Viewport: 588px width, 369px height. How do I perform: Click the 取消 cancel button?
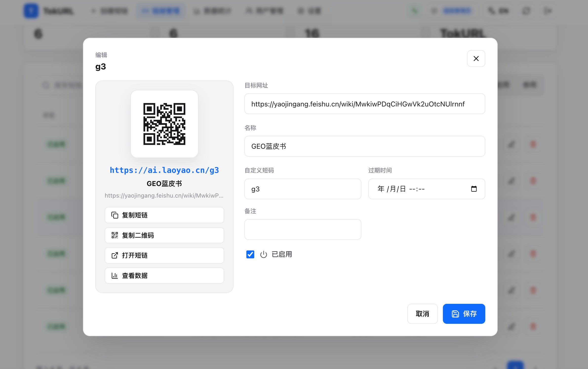tap(422, 314)
